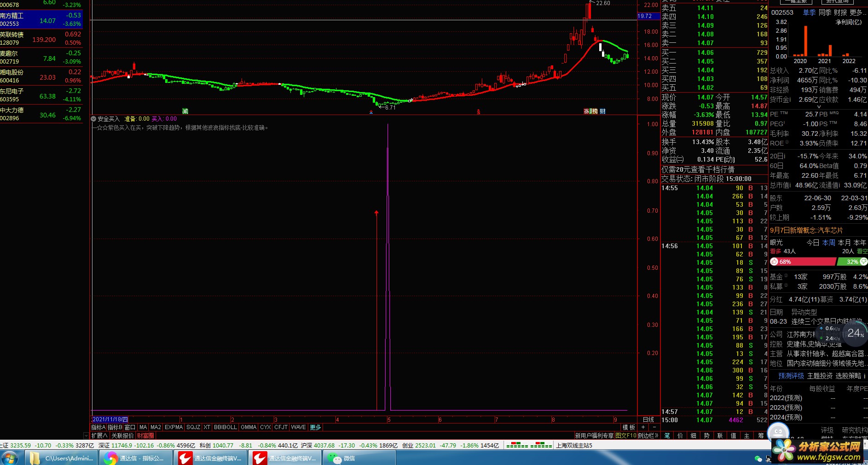Screen dimensions: 868x465
Task: Open 图文F10 information
Action: pyautogui.click(x=625, y=436)
